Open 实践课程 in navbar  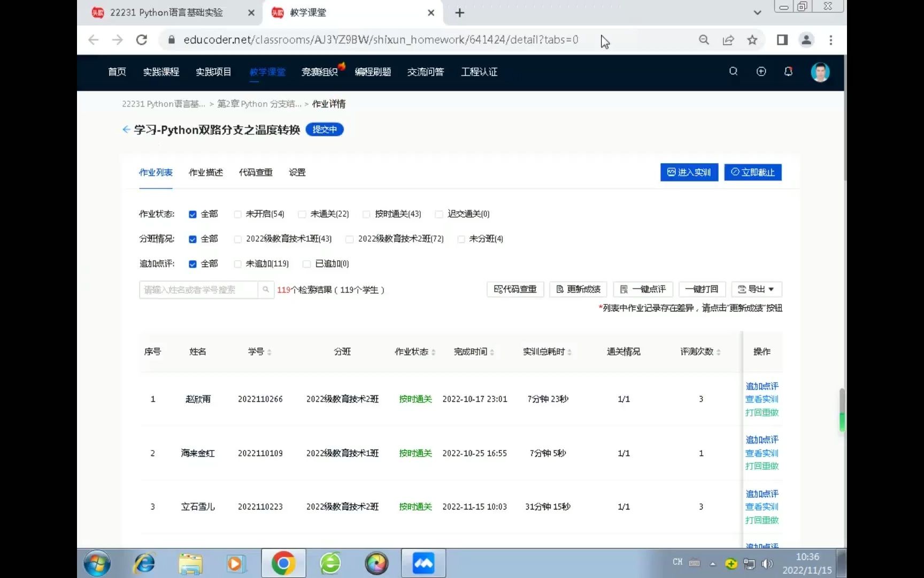pos(161,72)
